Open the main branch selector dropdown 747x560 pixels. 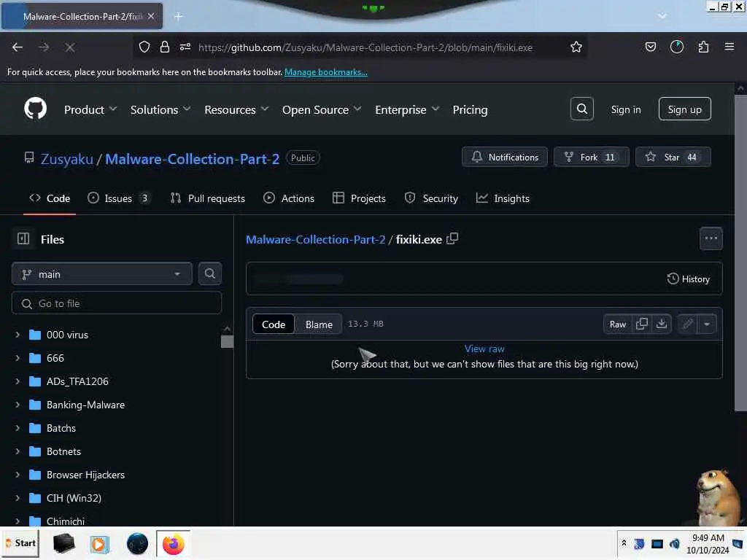click(x=101, y=274)
